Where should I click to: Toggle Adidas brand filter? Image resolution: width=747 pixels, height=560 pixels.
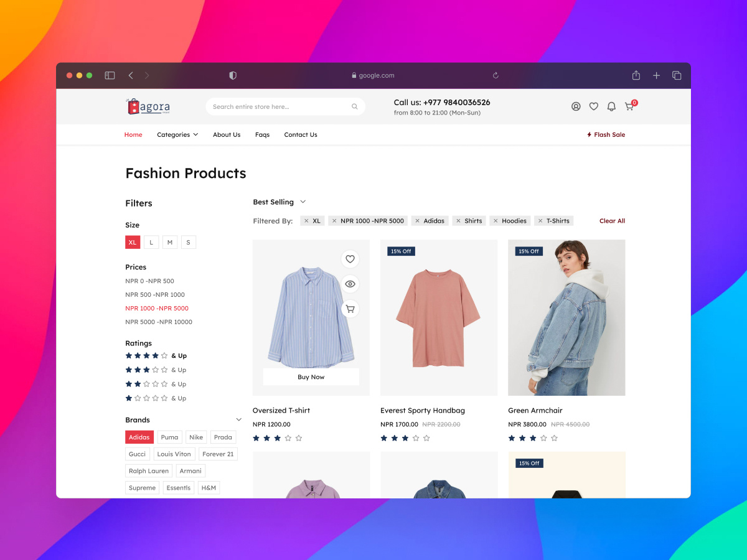(x=139, y=437)
